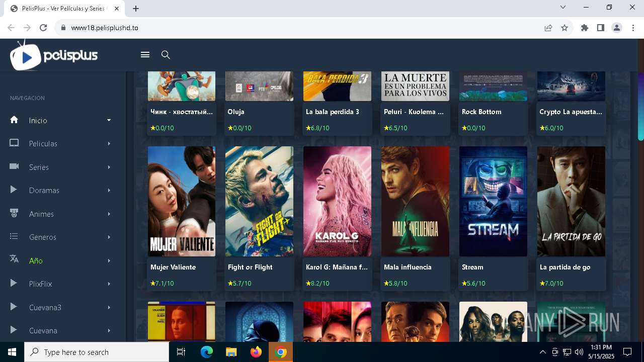Open the site search magnifier icon
Screen dimensions: 644x362
click(166, 55)
